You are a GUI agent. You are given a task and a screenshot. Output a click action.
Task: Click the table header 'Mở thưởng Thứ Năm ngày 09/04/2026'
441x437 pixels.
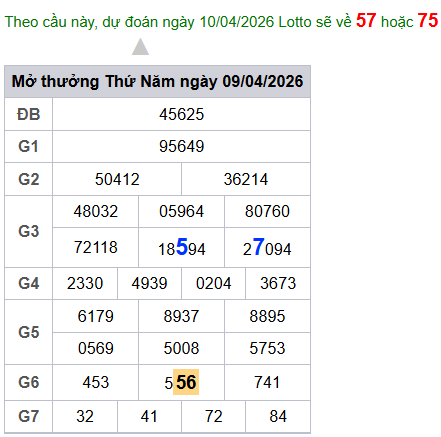coord(157,81)
